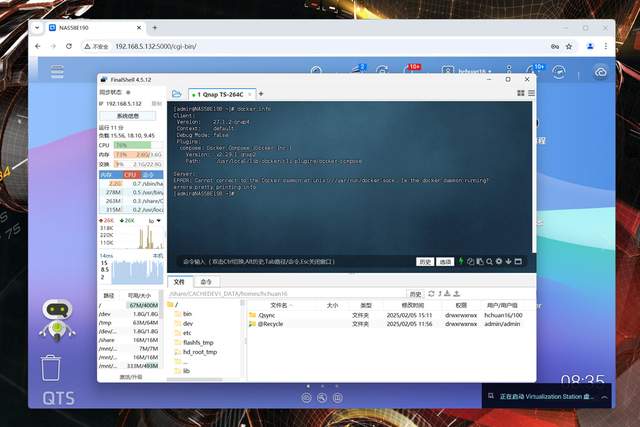Open a new browser tab
Screen dimensions: 640x427
click(155, 28)
